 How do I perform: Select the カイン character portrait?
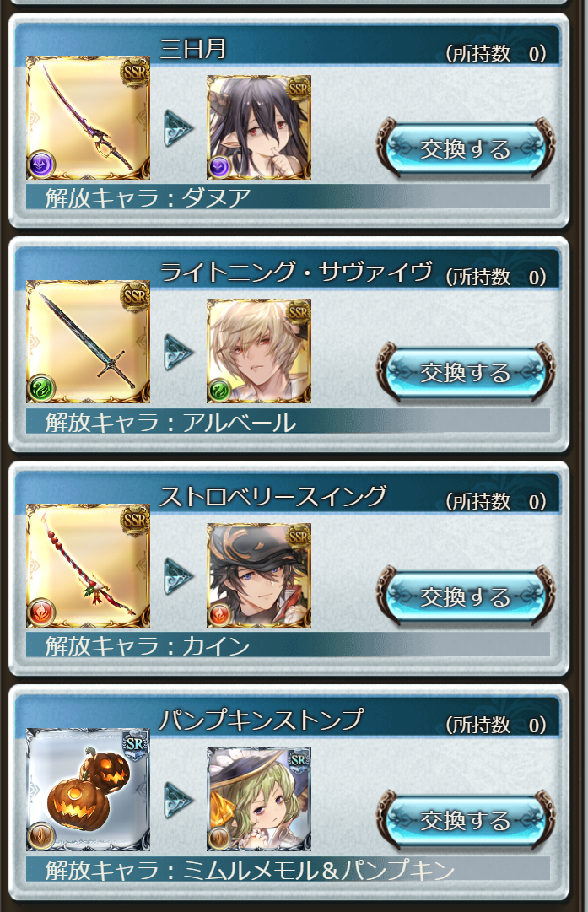pyautogui.click(x=259, y=575)
